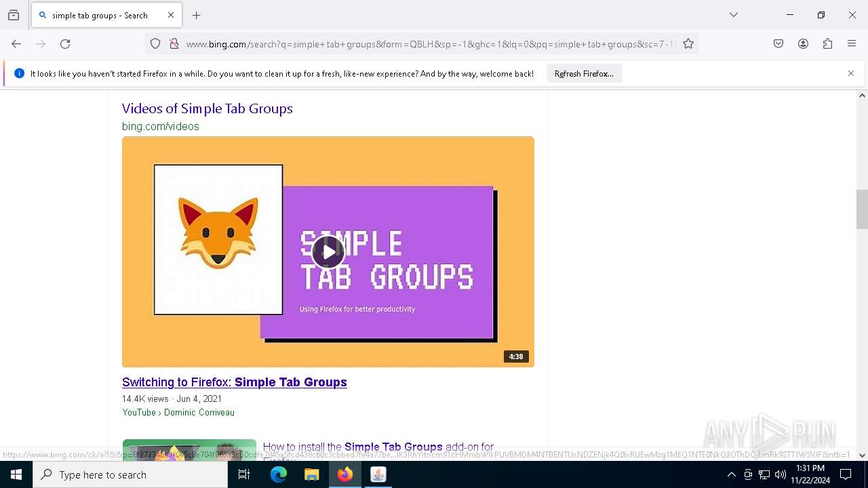Click the notification info icon
The image size is (868, 488).
[x=19, y=73]
